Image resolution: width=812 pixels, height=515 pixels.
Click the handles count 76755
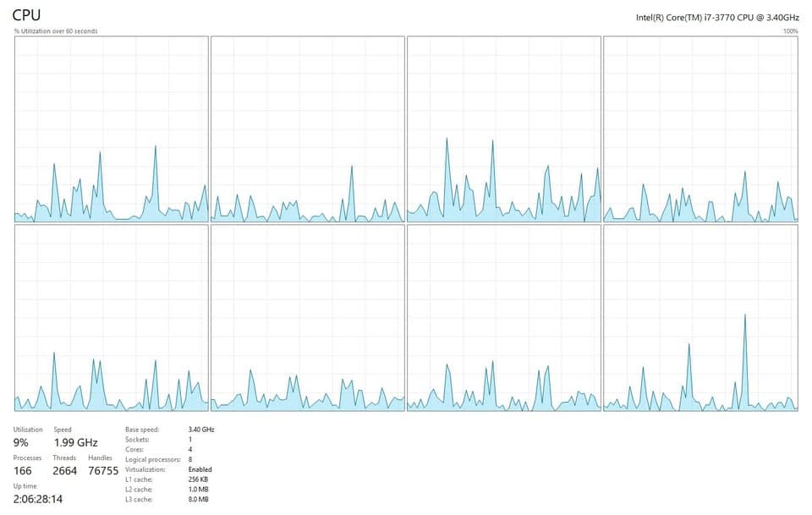[103, 470]
